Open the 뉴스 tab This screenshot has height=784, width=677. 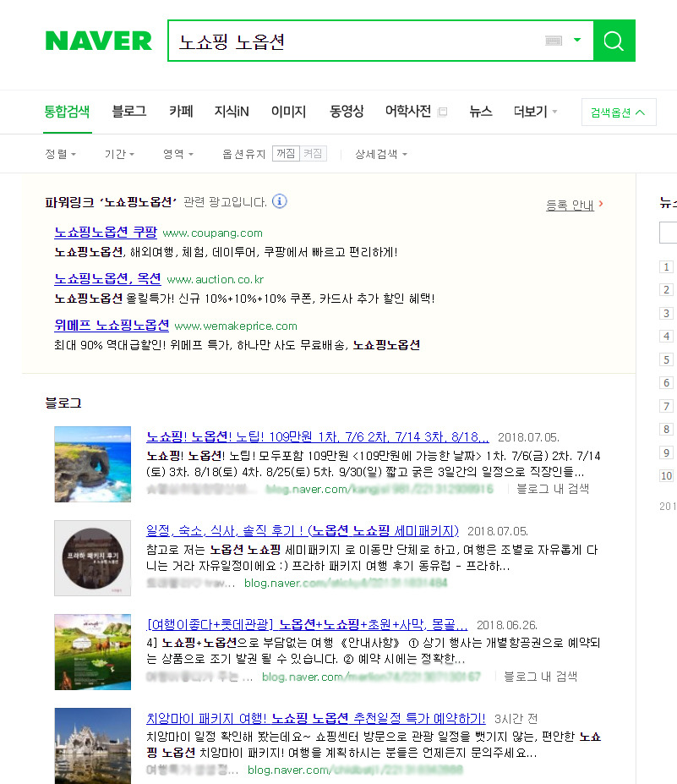pyautogui.click(x=481, y=112)
